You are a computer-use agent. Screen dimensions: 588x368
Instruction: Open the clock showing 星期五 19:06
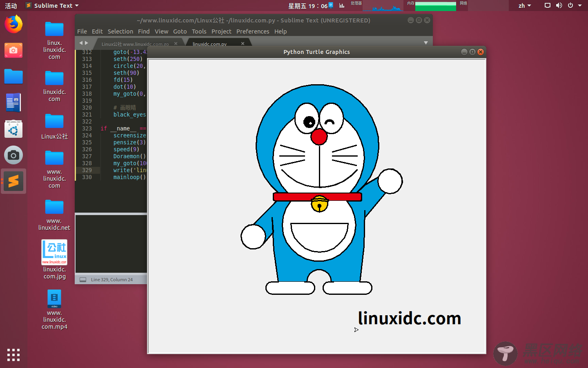pyautogui.click(x=307, y=6)
